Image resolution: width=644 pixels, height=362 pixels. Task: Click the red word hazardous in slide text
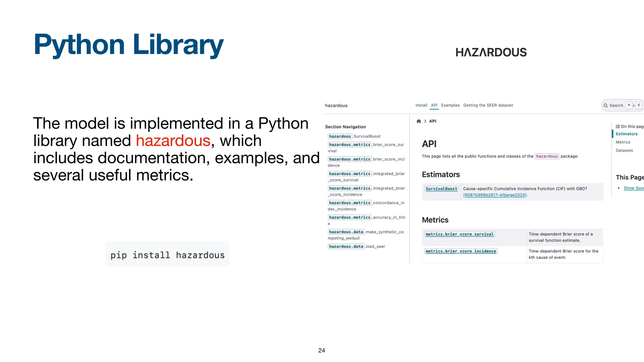[173, 141]
